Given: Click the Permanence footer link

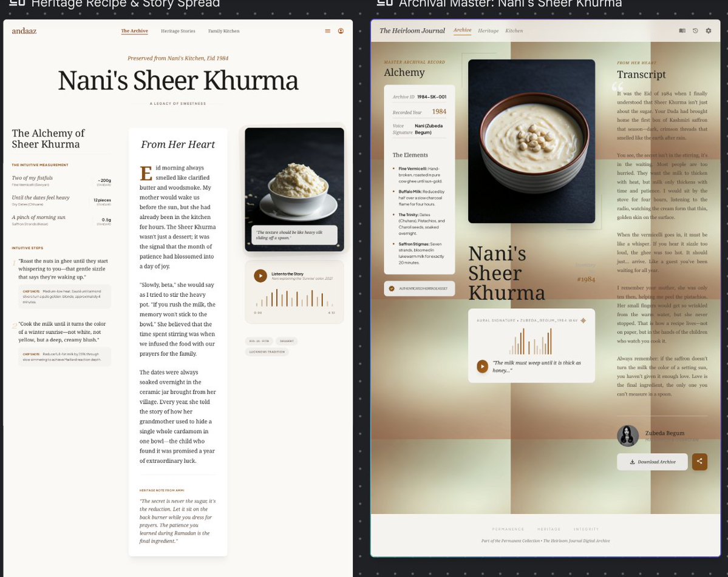Looking at the screenshot, I should pyautogui.click(x=508, y=529).
